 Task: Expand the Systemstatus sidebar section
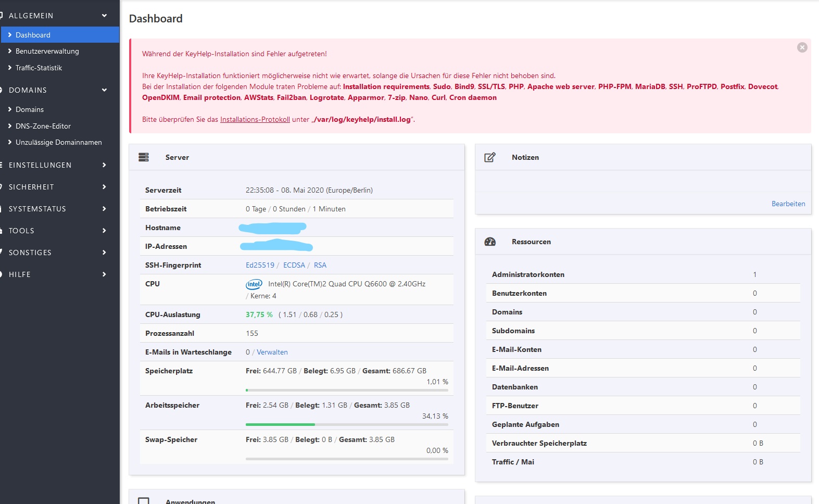104,209
